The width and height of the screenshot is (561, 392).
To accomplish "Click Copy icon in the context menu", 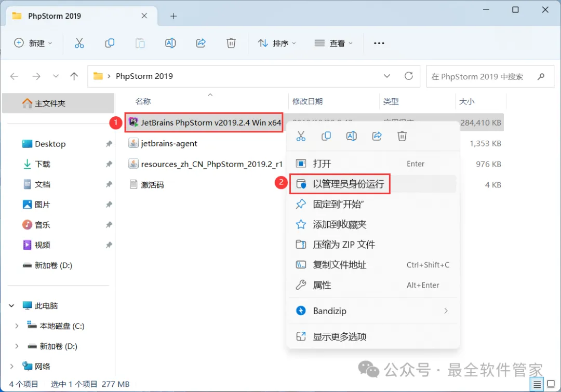I will (x=326, y=136).
